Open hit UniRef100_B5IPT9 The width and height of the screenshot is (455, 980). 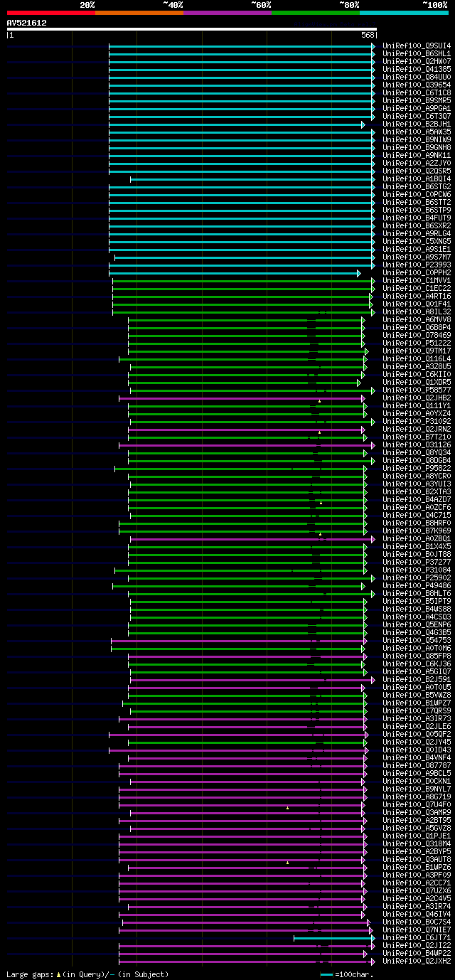(x=417, y=601)
